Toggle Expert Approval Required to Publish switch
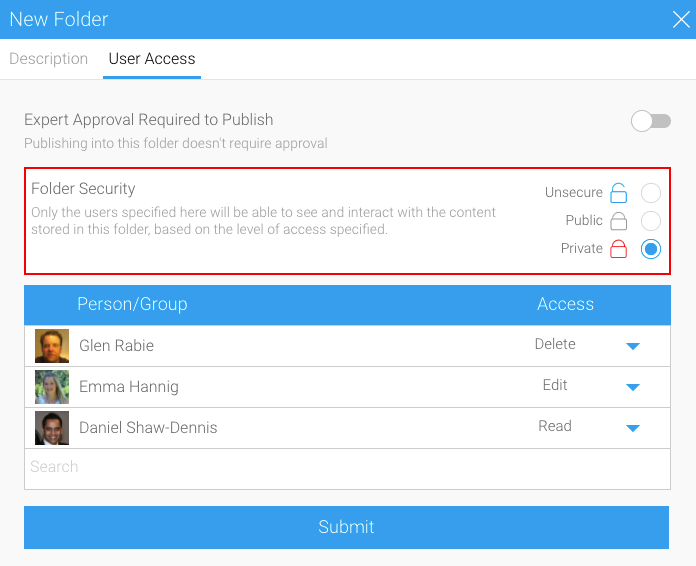Screen dimensions: 696x566 point(651,121)
